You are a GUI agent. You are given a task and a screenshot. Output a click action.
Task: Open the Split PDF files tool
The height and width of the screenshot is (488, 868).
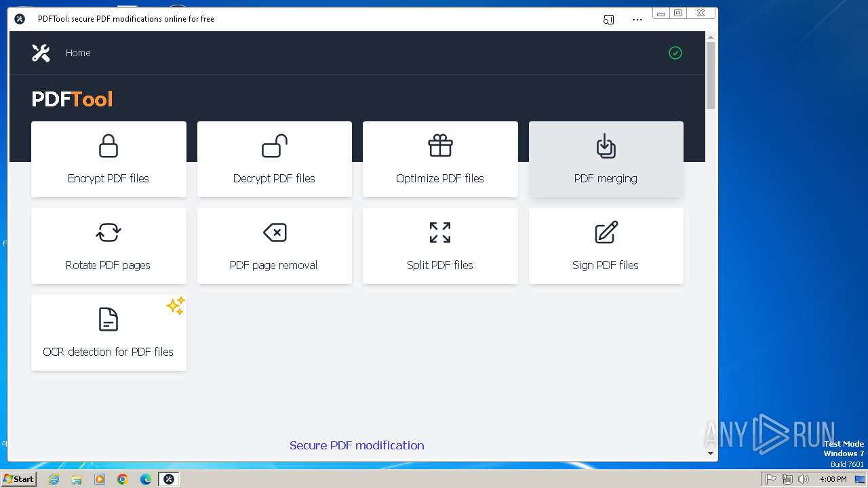point(440,246)
